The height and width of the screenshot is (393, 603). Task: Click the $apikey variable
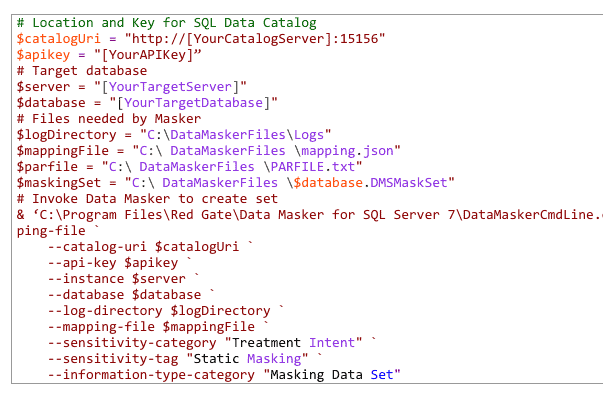tap(43, 55)
